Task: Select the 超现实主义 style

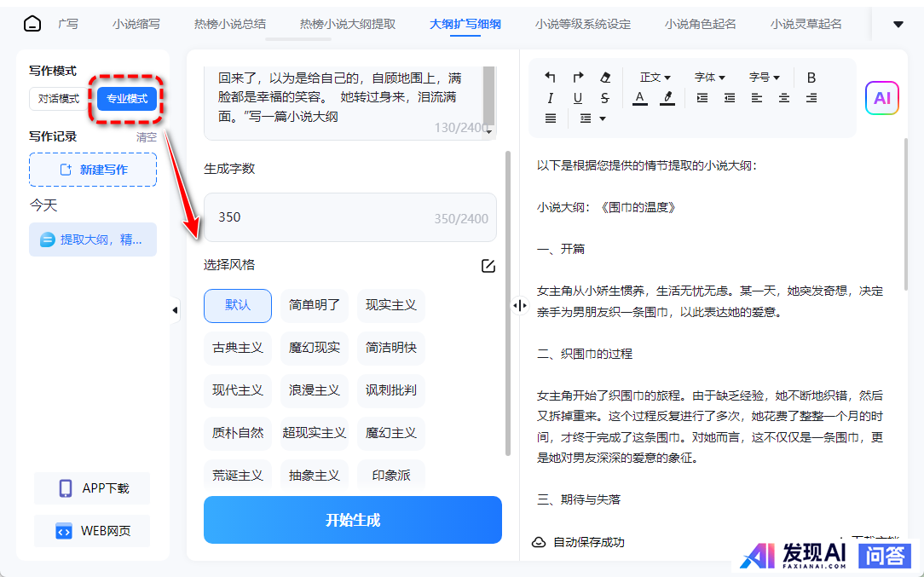Action: coord(314,433)
